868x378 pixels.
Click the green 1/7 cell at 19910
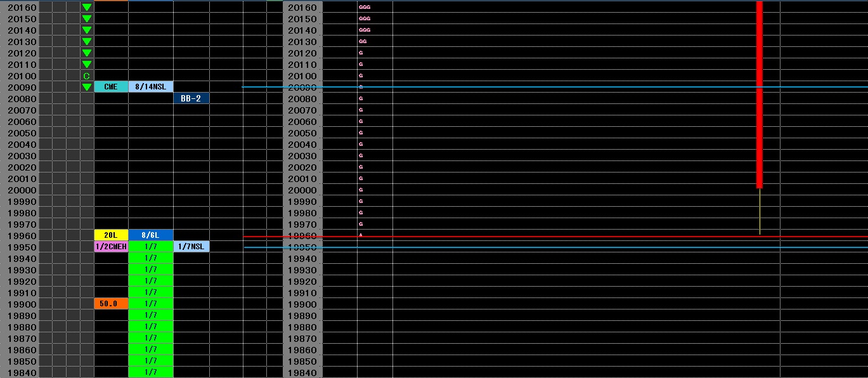point(150,292)
